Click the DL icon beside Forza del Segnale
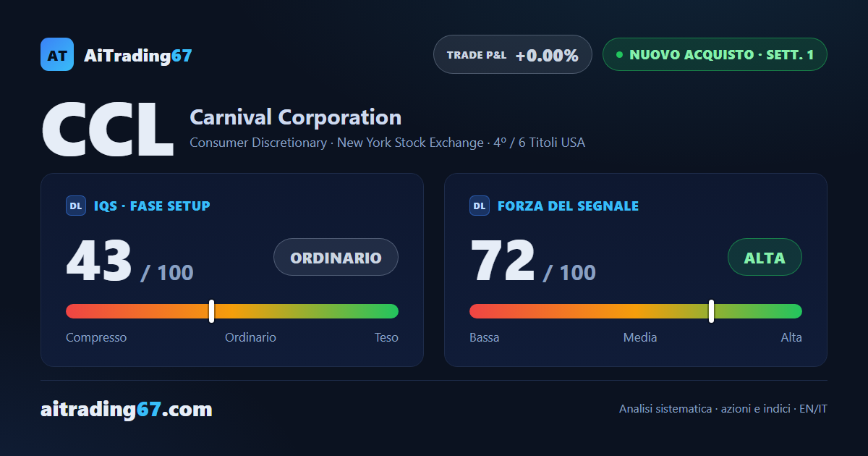This screenshot has height=456, width=868. point(480,206)
